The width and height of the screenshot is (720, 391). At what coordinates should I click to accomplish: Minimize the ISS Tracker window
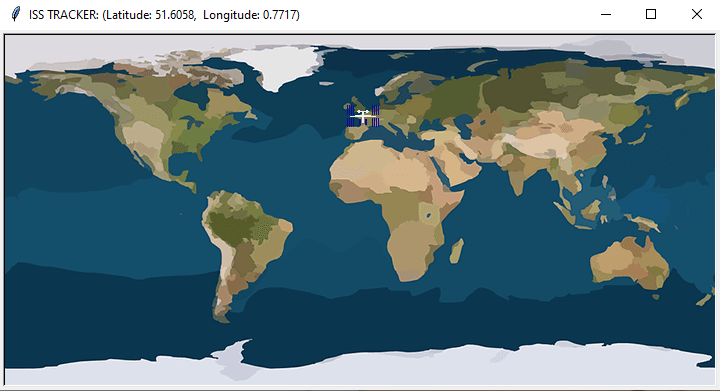[x=606, y=14]
